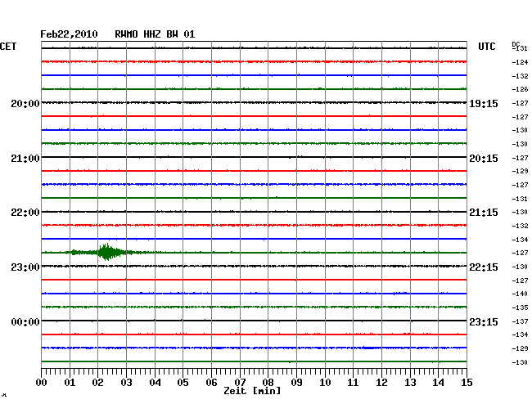Screen dimensions: 532x404
Task: Click the DC value -137
Action: pos(520,321)
